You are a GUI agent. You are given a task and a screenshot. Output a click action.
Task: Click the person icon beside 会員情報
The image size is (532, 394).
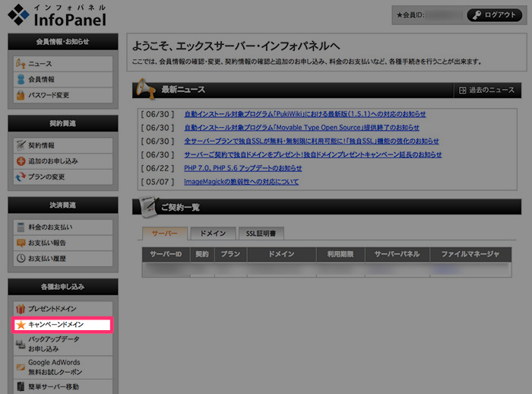pos(21,79)
